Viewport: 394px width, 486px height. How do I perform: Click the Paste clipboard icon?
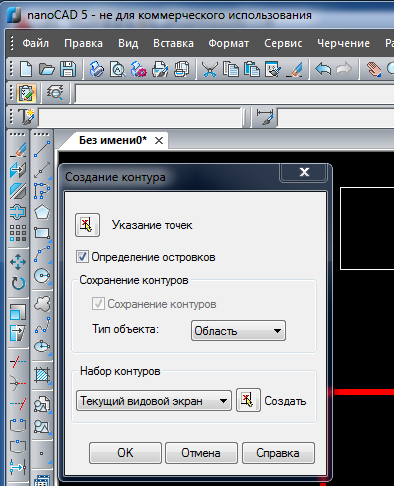point(252,69)
